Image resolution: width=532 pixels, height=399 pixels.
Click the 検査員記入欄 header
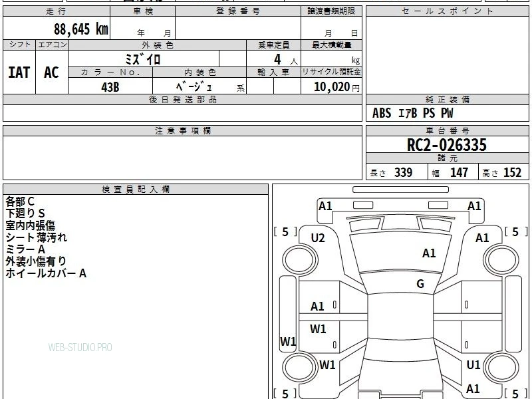(136, 190)
